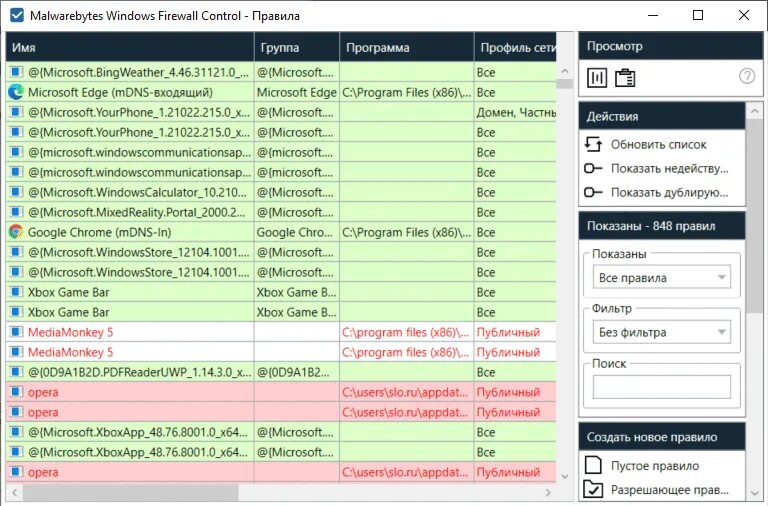Click the app icon for BingWeather rule
Screen dimensions: 768x506
[16, 72]
